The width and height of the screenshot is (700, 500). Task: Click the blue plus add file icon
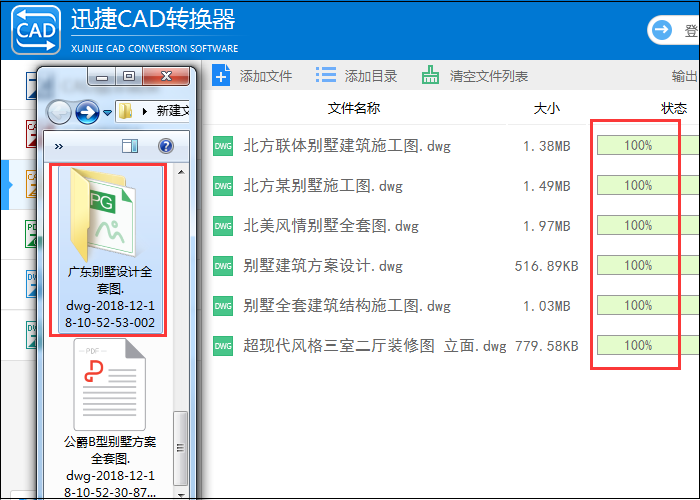point(221,75)
